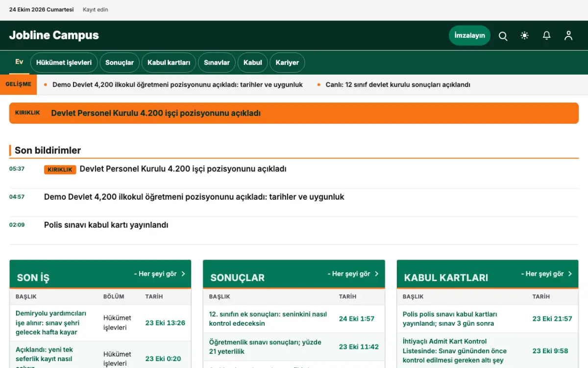The image size is (588, 368).
Task: Open the Kabul navigation item
Action: pos(253,62)
